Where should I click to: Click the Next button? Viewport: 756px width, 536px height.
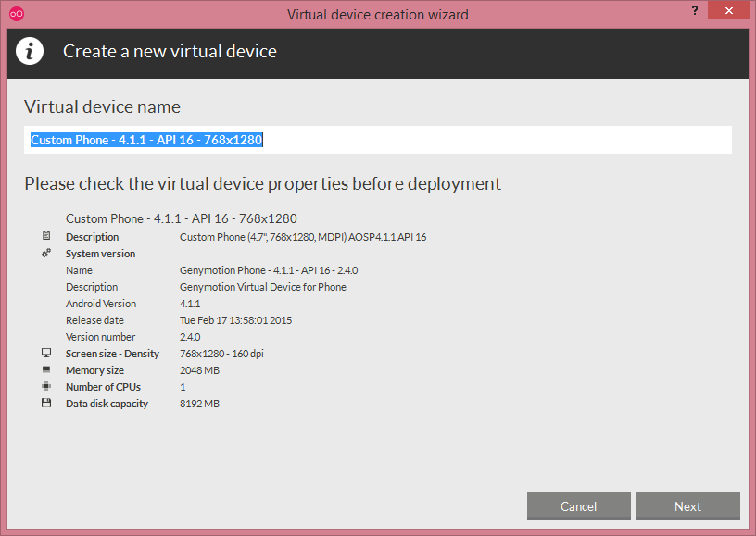[x=688, y=506]
